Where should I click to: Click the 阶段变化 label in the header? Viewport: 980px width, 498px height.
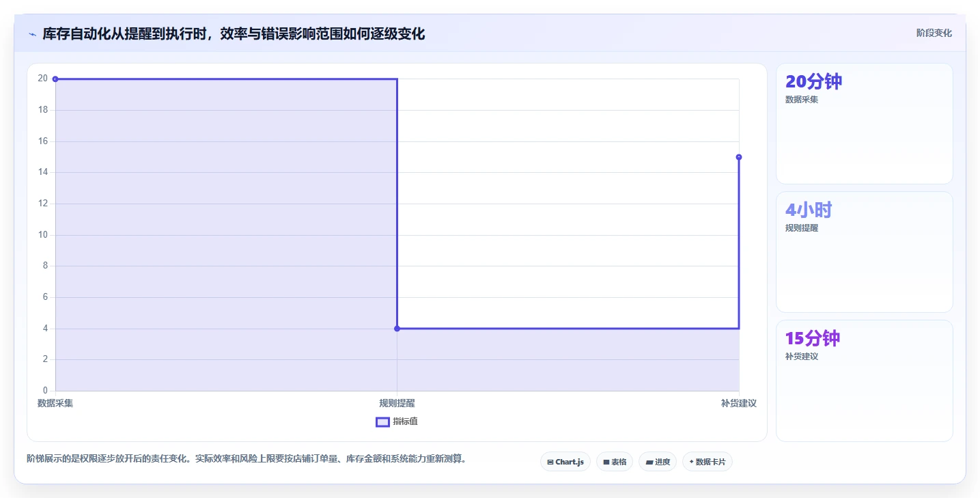pyautogui.click(x=934, y=33)
